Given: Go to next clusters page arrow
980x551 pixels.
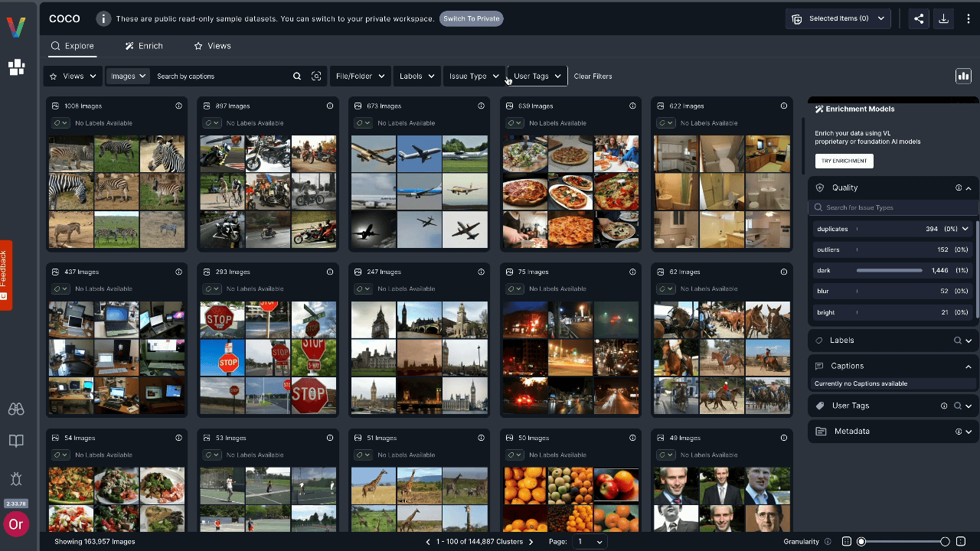Looking at the screenshot, I should pyautogui.click(x=531, y=542).
